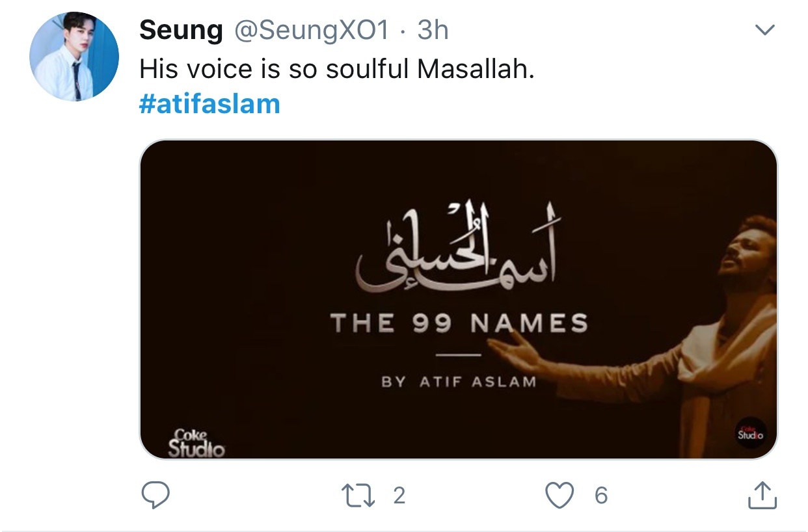Open the display name Seung

(182, 30)
